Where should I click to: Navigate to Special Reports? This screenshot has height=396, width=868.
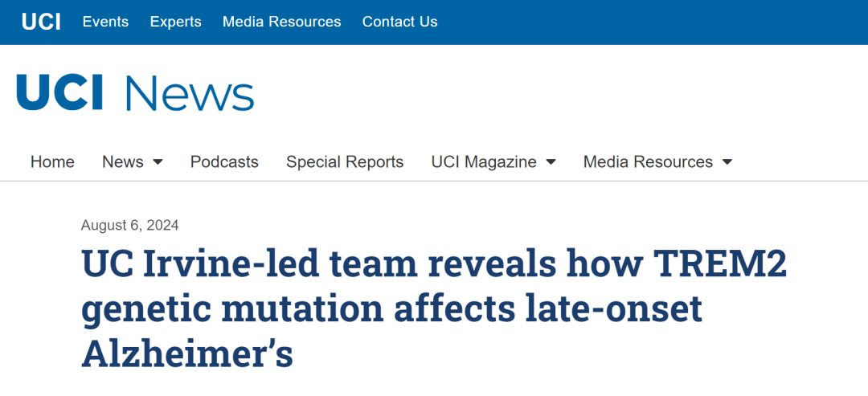coord(345,161)
